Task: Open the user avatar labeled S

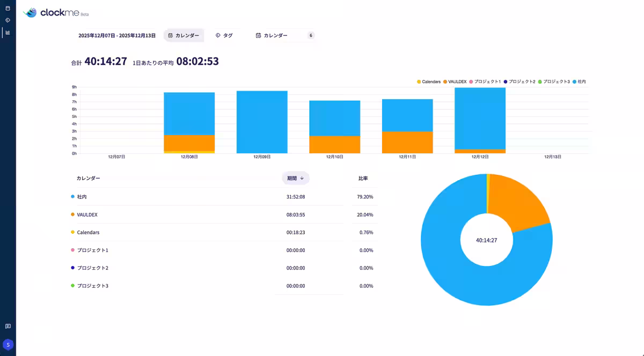Action: coord(8,344)
